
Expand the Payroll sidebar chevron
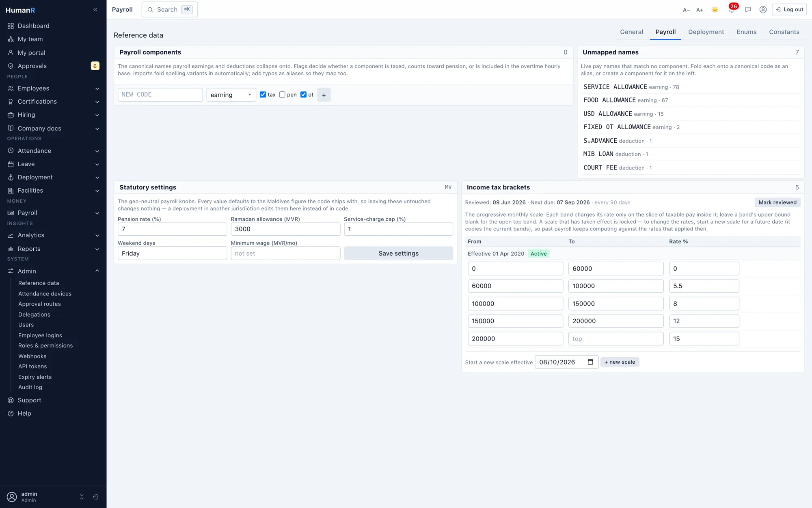point(97,213)
